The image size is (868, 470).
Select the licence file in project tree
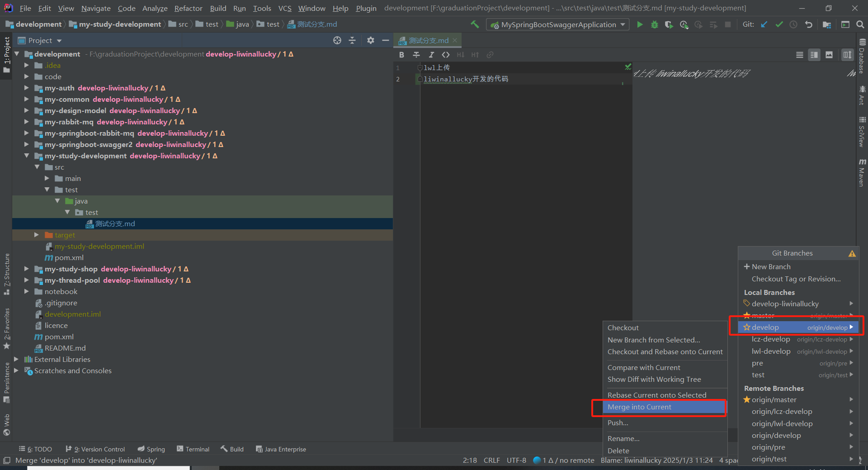pos(56,325)
